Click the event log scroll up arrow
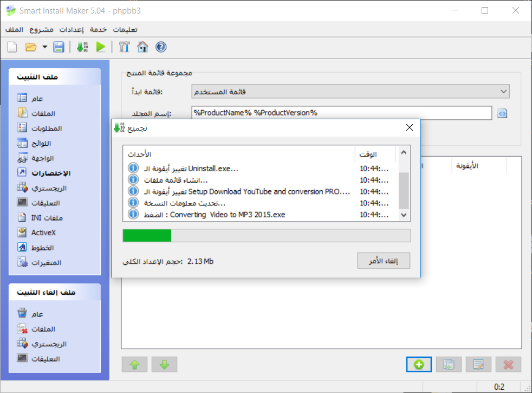Screen dimensions: 532x393 pos(404,152)
